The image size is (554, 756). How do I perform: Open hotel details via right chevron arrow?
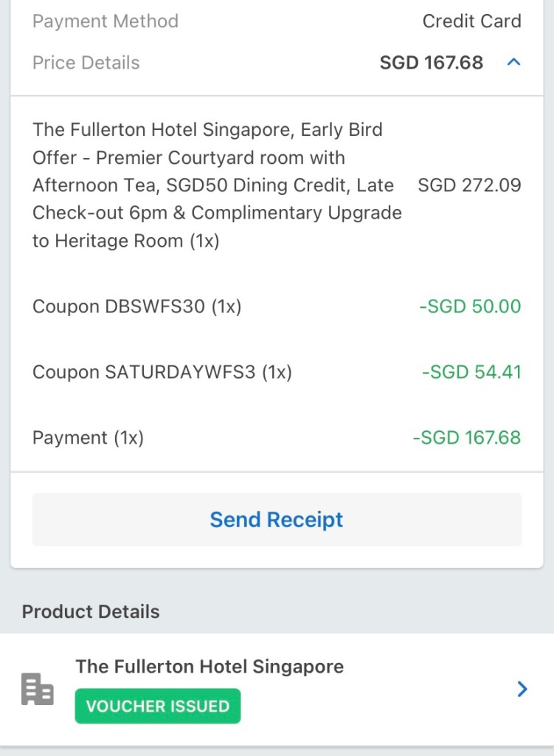click(522, 689)
